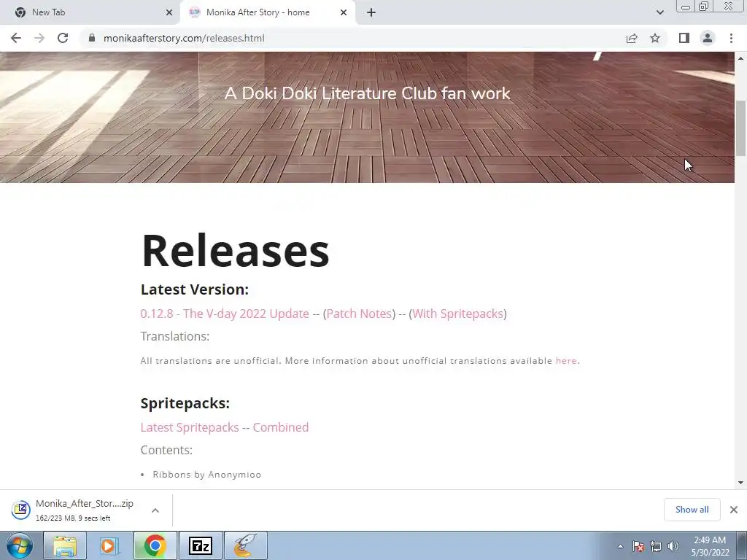Click the Chrome taskbar icon
The height and width of the screenshot is (560, 747).
tap(155, 545)
